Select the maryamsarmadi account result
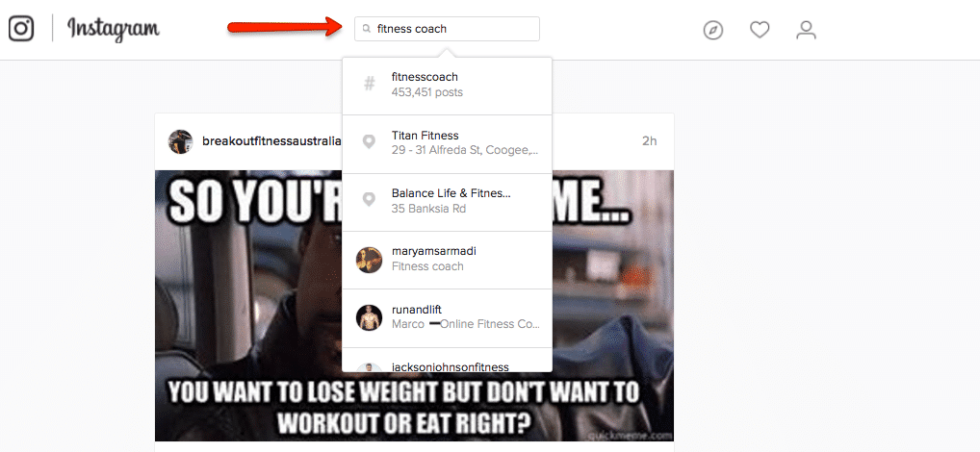Viewport: 980px width, 452px height. (447, 260)
